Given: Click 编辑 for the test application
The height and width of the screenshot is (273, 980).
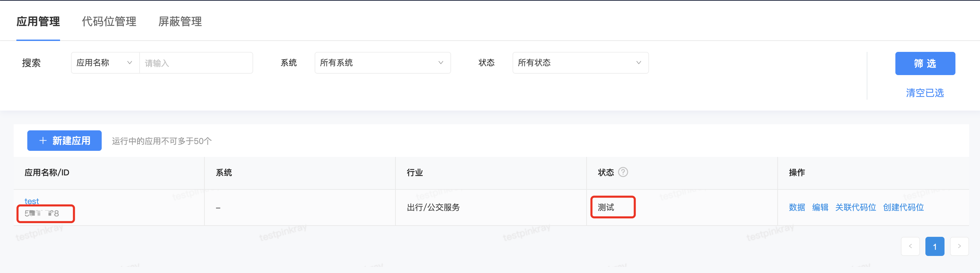Looking at the screenshot, I should click(820, 207).
